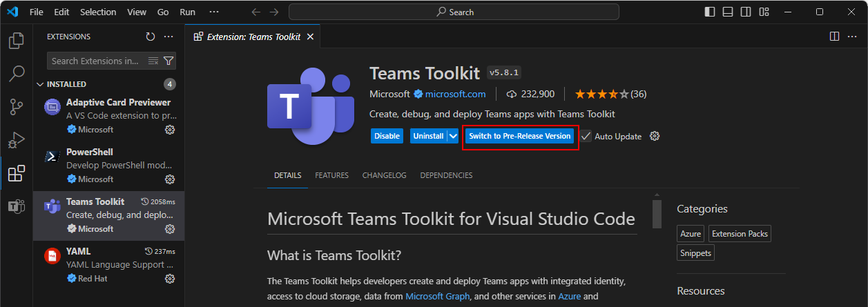Switch to the DETAILS tab
868x307 pixels.
coord(288,175)
